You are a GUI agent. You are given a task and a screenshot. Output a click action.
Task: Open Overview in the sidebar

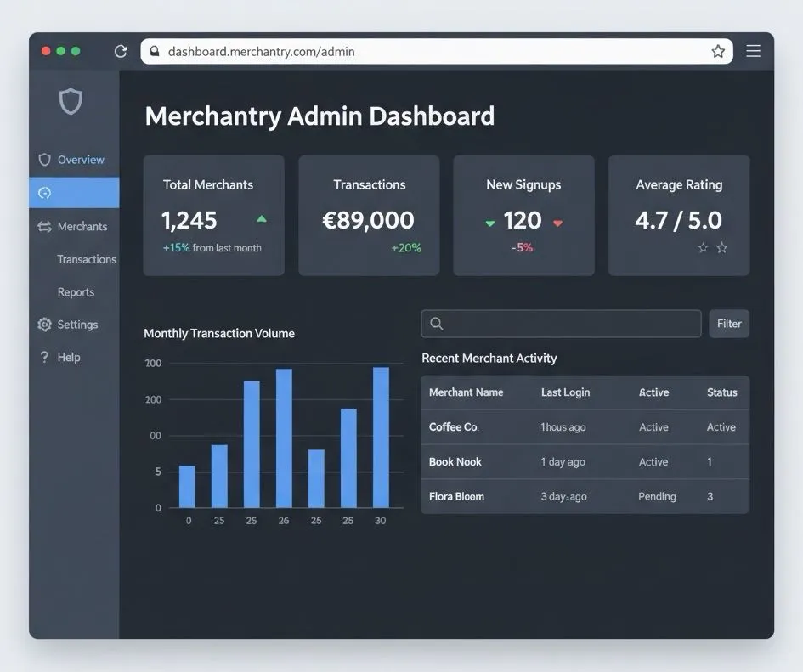[x=80, y=160]
